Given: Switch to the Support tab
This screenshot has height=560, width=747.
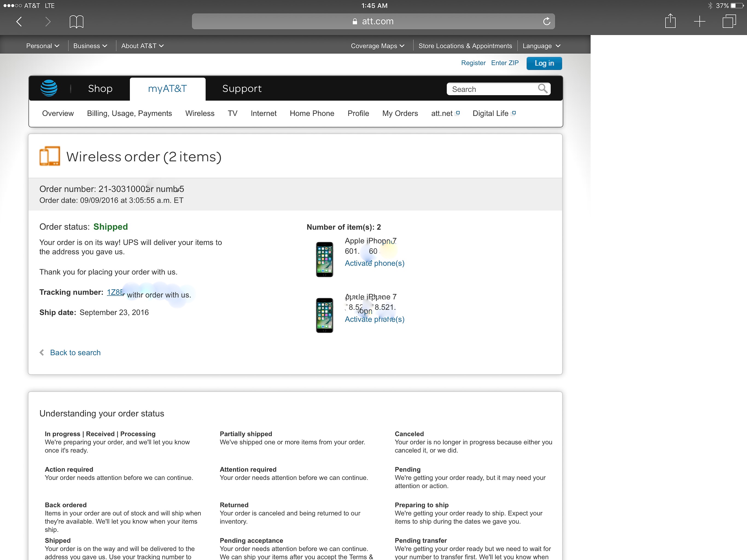Looking at the screenshot, I should pos(242,89).
